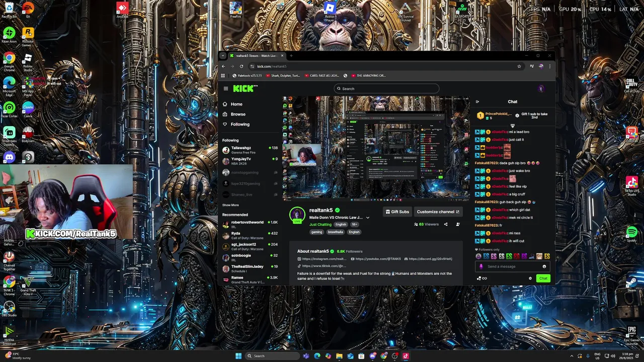Click the Windows taskbar search box
644x362 pixels.
(x=272, y=356)
